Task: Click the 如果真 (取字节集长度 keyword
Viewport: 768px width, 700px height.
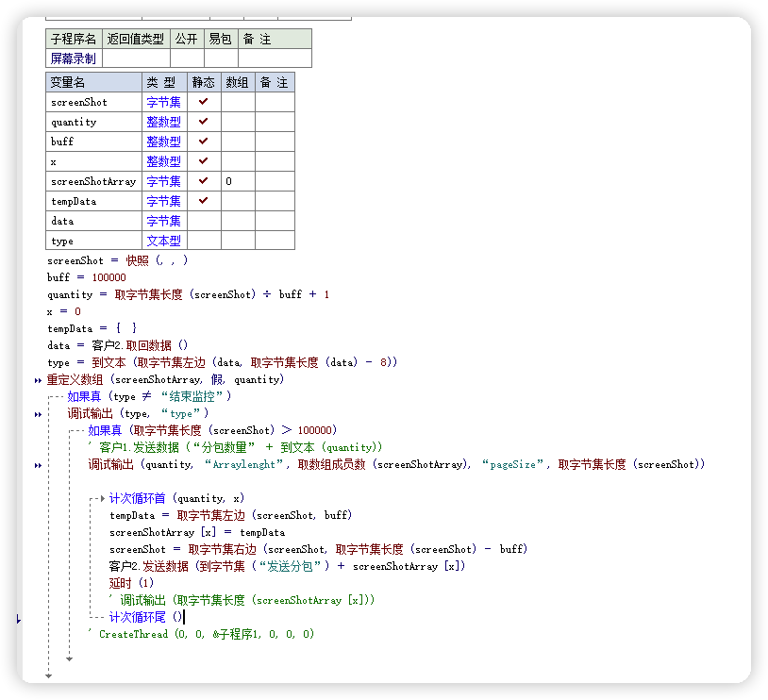Action: click(x=105, y=430)
